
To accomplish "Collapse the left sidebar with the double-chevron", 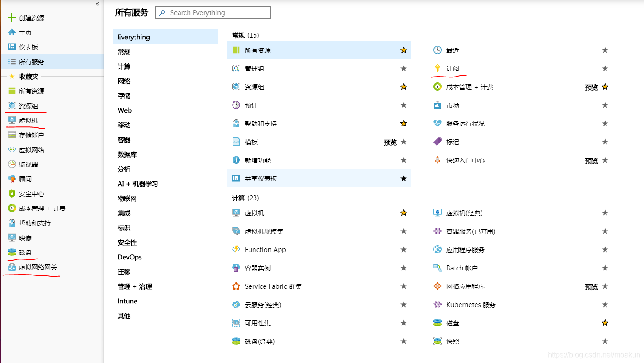I will pyautogui.click(x=97, y=4).
